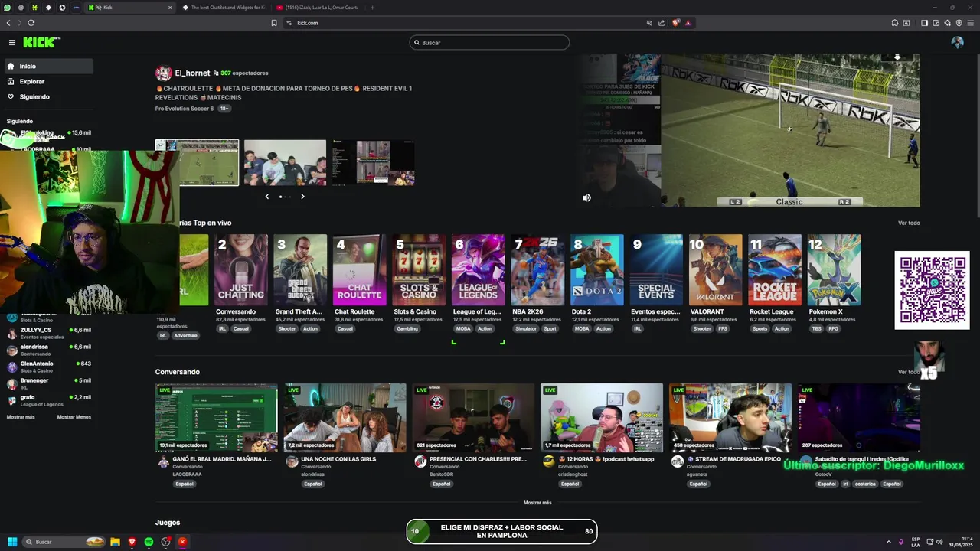Open STREAM DE MADRUGADA EPICO stream thumbnail
Viewport: 980px width, 551px height.
click(x=730, y=418)
